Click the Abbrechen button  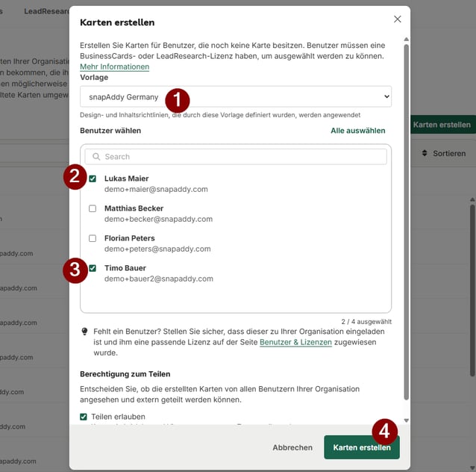(292, 447)
